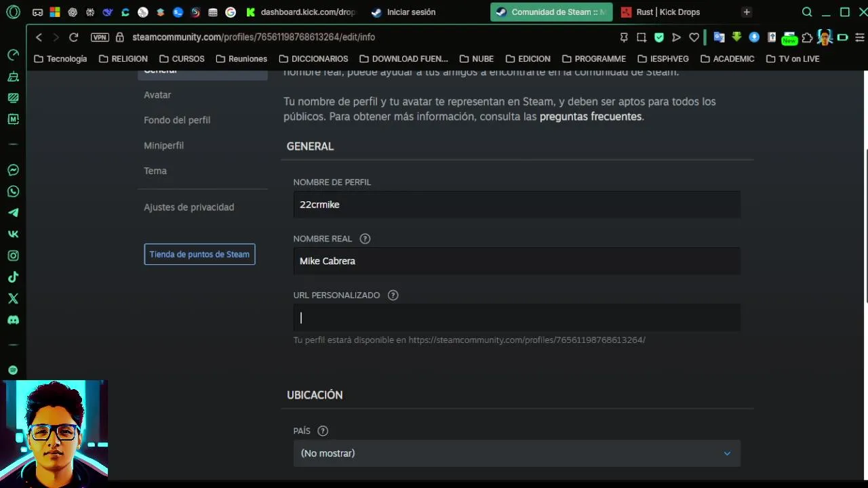Click help icon next to PAÍS
Viewport: 868px width, 488px height.
tap(323, 431)
